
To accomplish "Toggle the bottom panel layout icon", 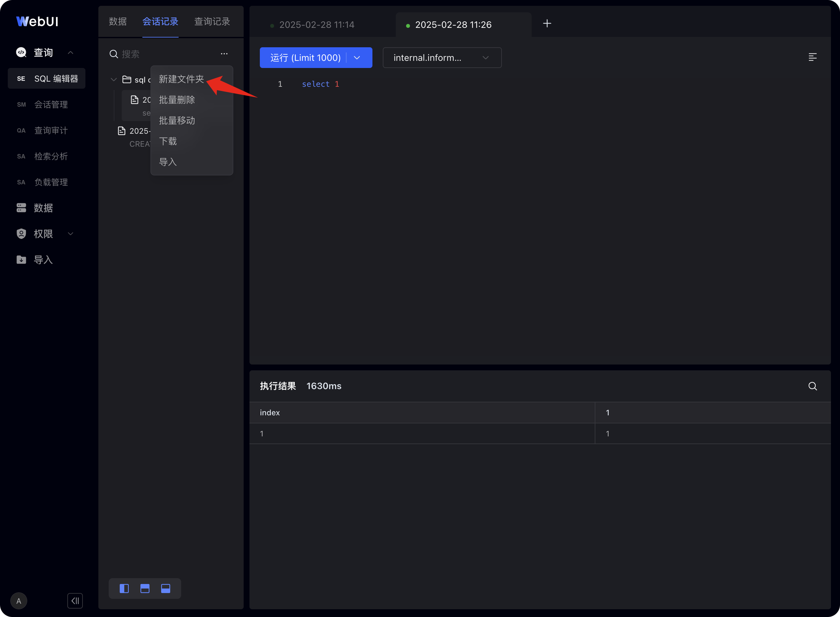I will point(166,589).
